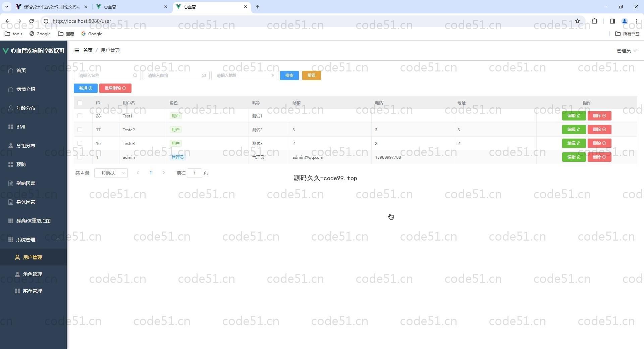Open the browser extensions puzzle icon
Screen dimensions: 644x349
[594, 21]
